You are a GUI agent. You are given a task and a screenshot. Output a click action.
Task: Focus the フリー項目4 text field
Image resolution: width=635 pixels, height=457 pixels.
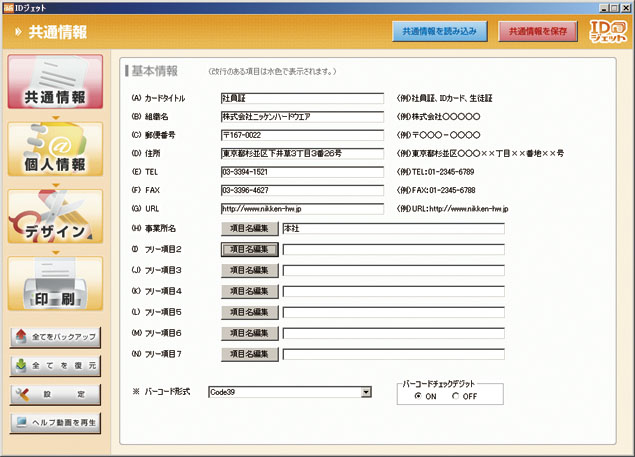click(x=393, y=291)
